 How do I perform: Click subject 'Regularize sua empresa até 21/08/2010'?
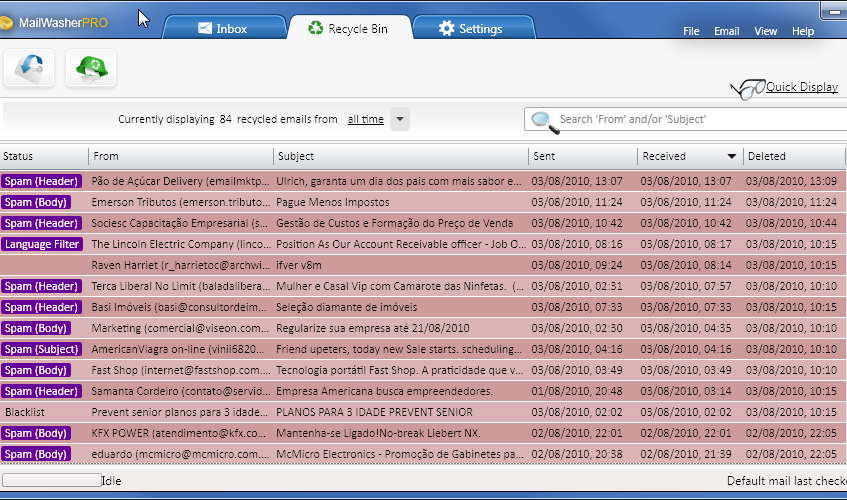[373, 328]
